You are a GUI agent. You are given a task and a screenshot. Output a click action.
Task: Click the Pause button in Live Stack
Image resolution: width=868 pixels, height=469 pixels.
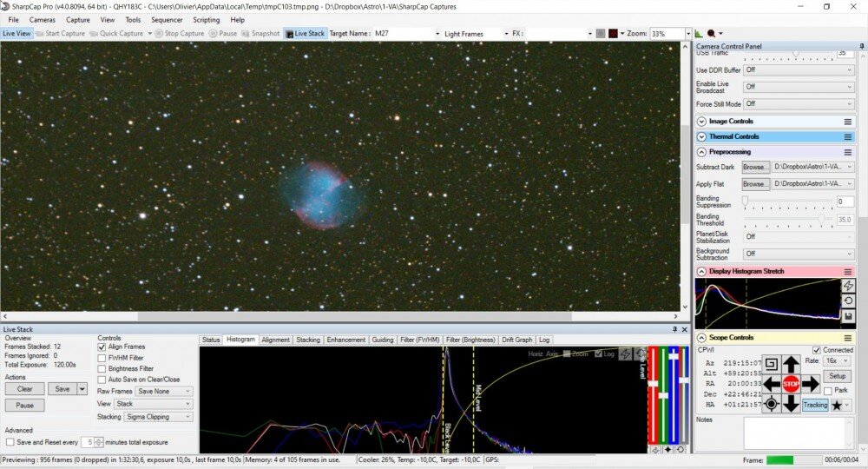coord(24,406)
